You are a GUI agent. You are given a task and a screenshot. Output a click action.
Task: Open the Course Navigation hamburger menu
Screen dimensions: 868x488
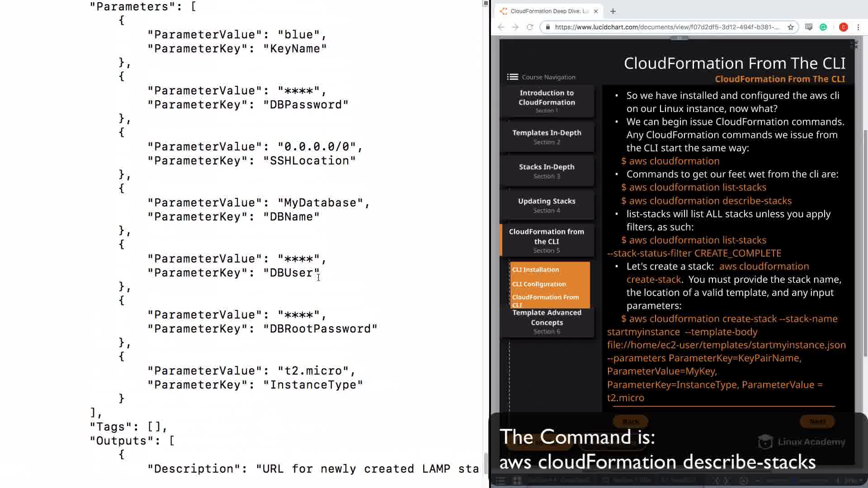click(512, 77)
